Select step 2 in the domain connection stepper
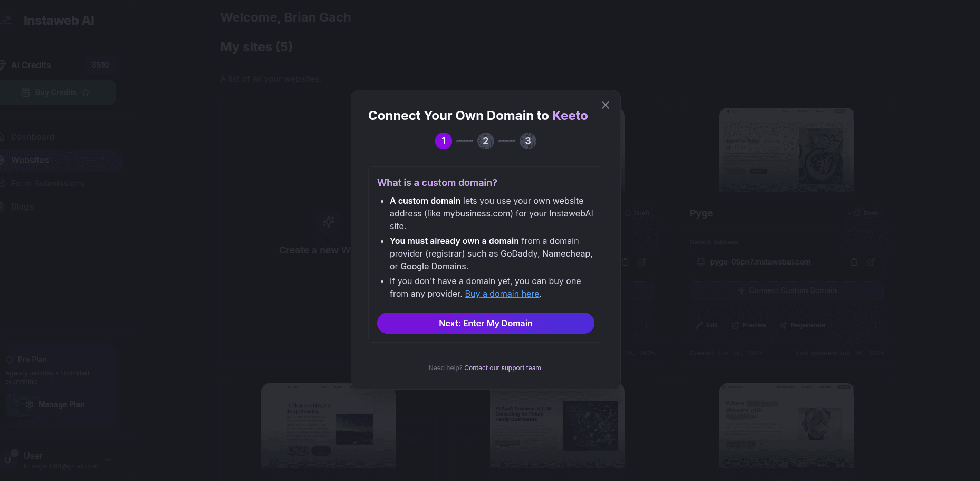This screenshot has height=481, width=980. click(x=485, y=140)
